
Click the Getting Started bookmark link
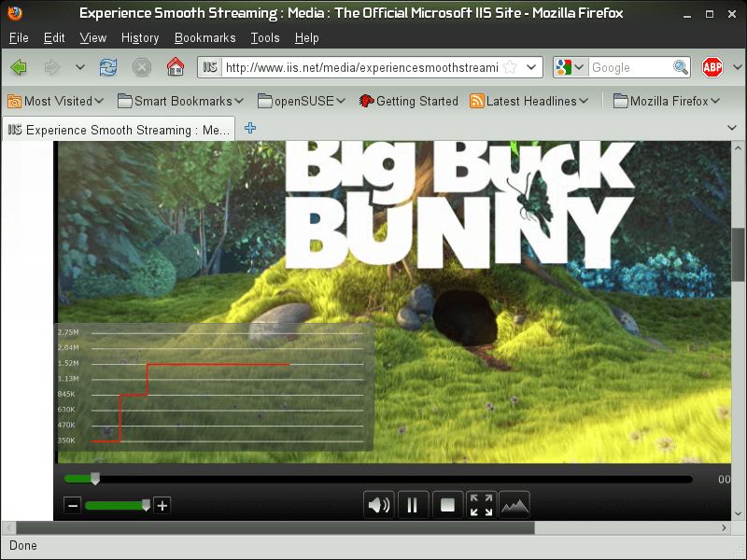408,101
